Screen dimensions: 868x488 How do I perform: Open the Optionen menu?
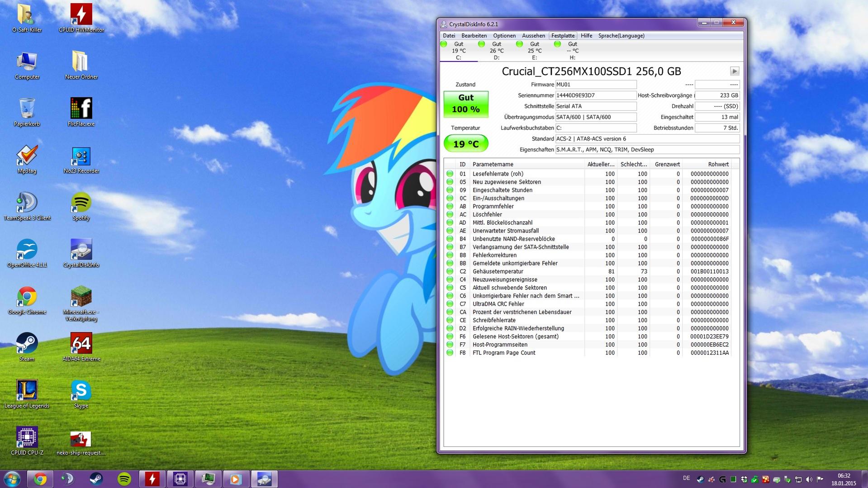point(504,36)
